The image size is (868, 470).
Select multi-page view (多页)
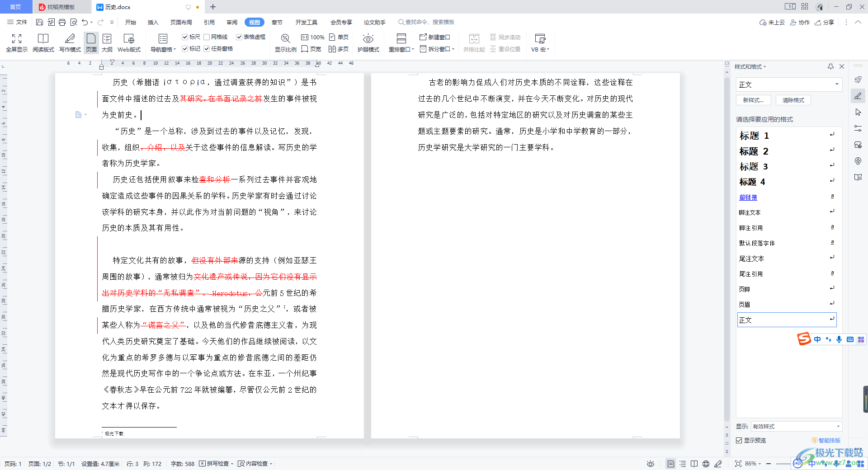tap(339, 49)
